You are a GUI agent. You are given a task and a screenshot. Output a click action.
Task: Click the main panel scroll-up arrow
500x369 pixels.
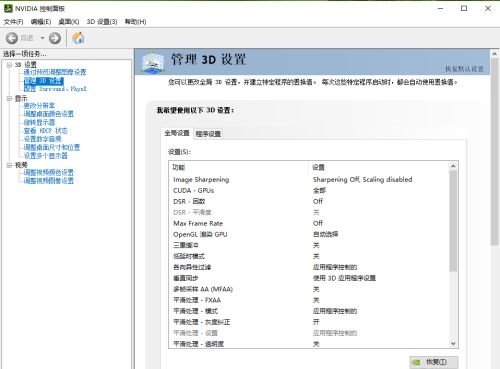[495, 54]
